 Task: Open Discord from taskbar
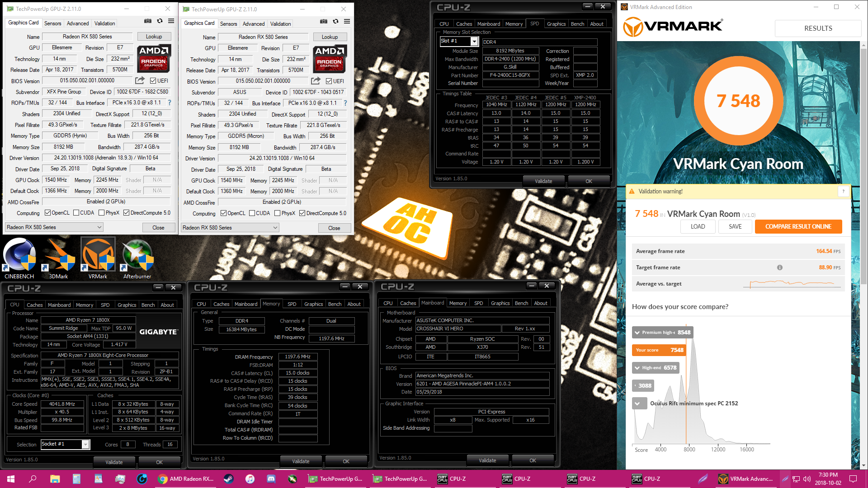(x=271, y=479)
